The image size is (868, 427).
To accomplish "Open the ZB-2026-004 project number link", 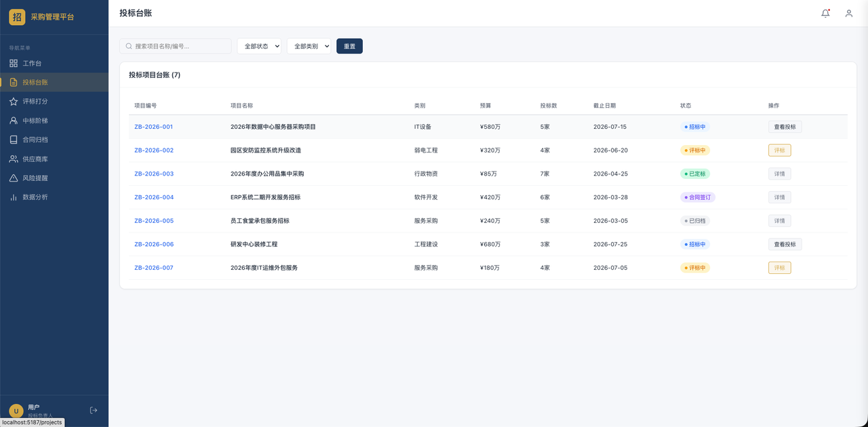I will [154, 197].
